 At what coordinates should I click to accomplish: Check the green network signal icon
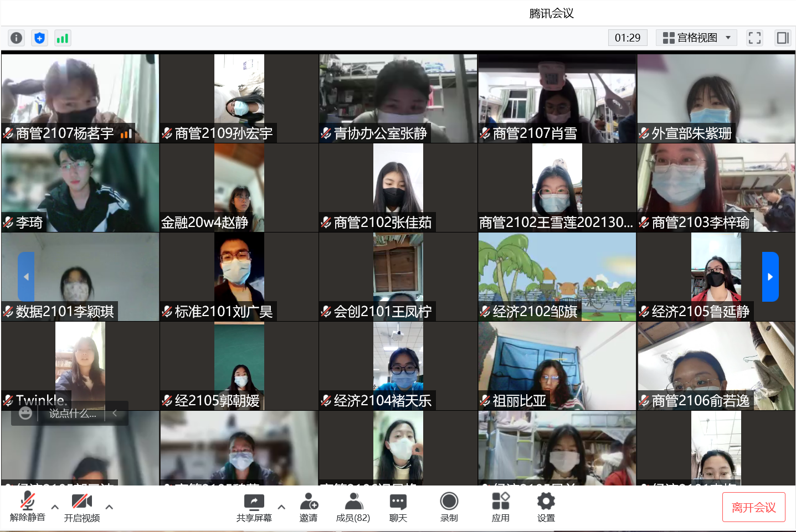[63, 38]
